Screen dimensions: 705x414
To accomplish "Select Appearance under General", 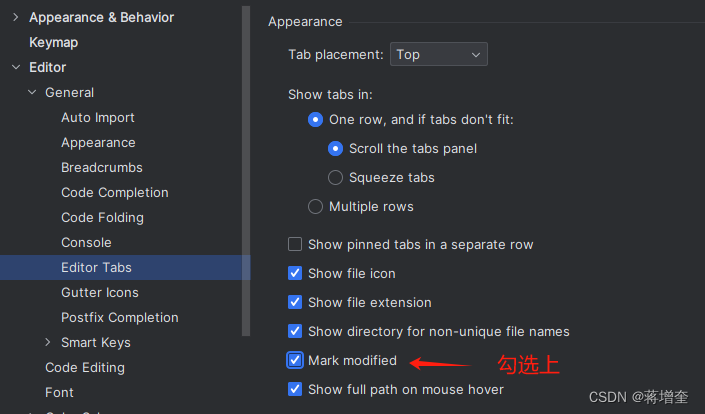I will click(98, 143).
